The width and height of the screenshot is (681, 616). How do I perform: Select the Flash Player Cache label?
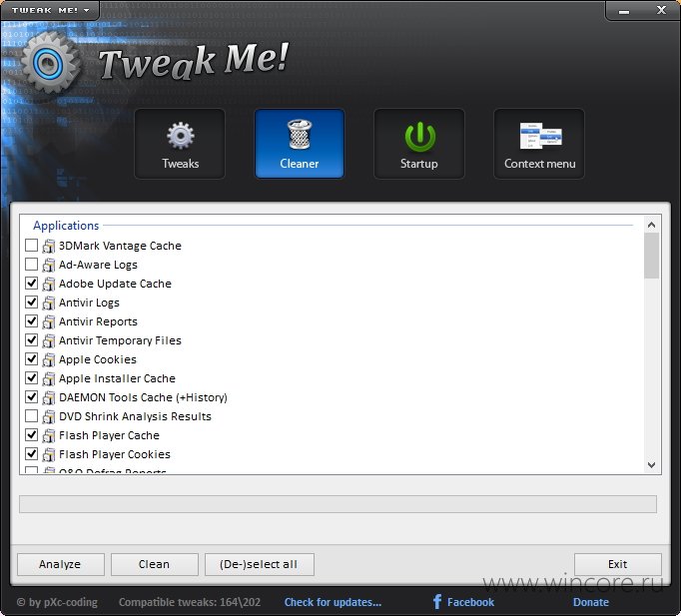109,435
